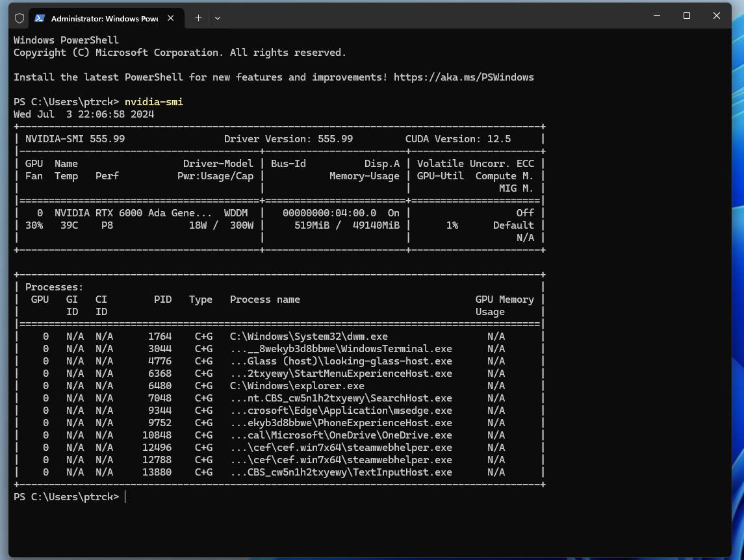
Task: Click the CUDA Version 12.5 text
Action: pos(457,139)
